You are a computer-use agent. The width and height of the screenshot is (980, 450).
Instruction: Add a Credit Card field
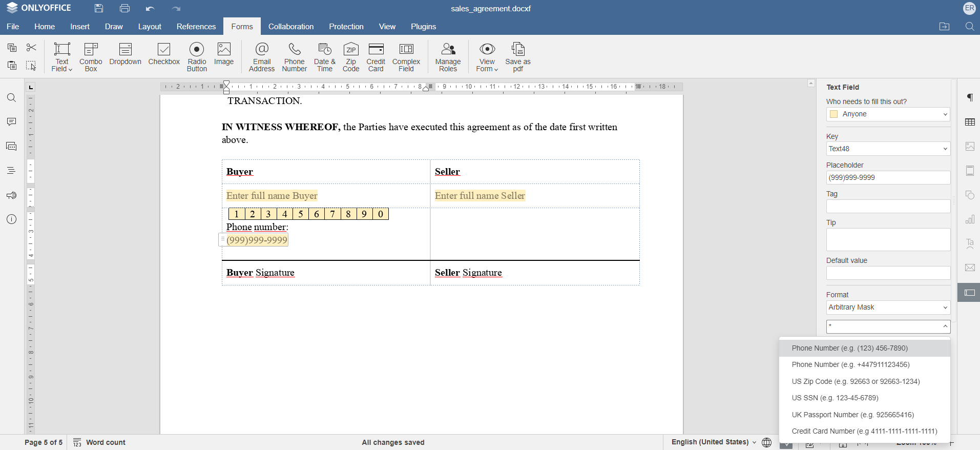[x=376, y=57]
